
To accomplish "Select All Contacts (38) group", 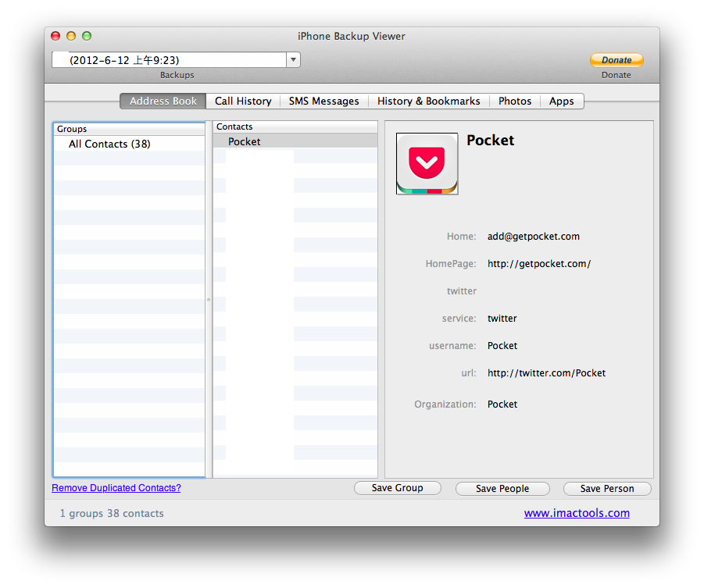I will pos(129,144).
